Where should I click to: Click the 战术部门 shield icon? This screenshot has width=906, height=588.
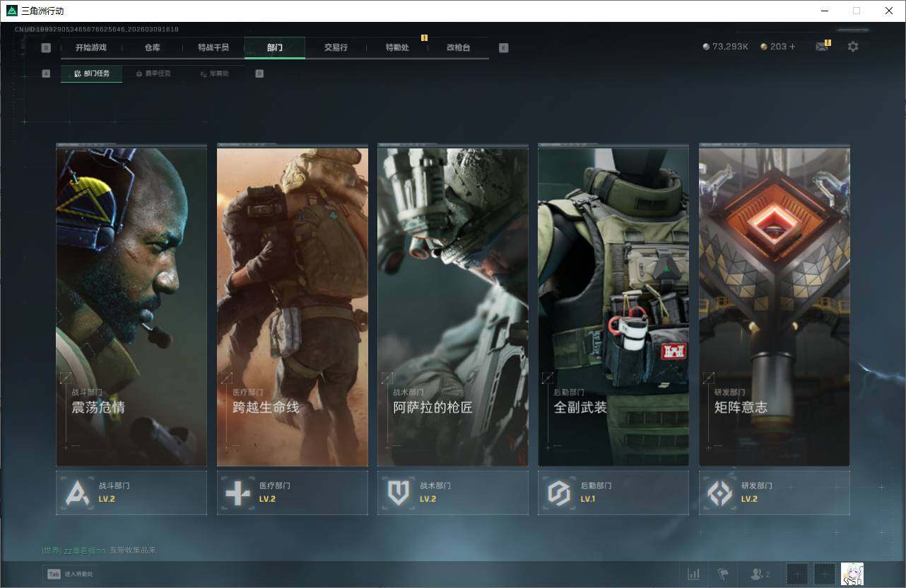399,493
